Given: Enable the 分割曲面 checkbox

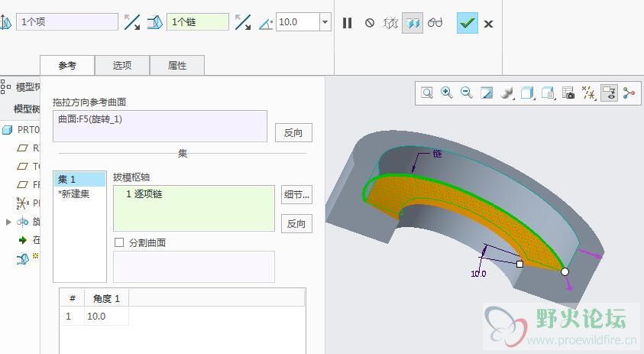Looking at the screenshot, I should [119, 242].
